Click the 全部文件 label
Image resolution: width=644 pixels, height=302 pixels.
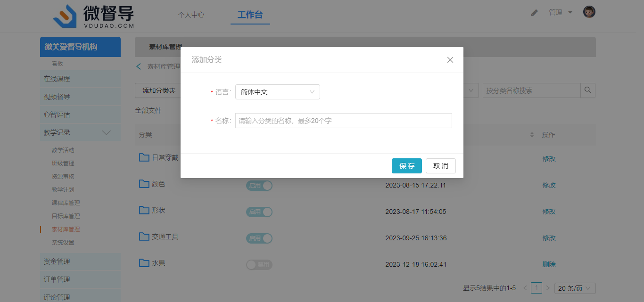pyautogui.click(x=148, y=110)
